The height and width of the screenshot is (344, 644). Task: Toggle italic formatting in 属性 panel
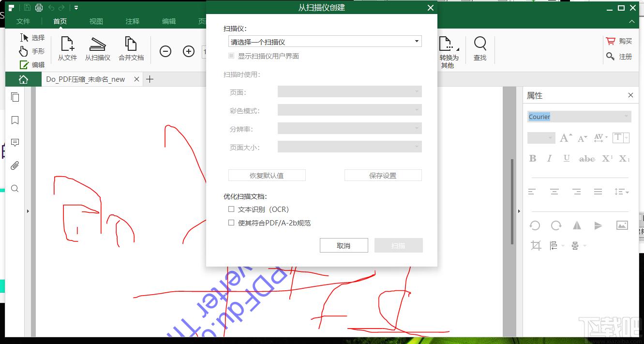549,158
